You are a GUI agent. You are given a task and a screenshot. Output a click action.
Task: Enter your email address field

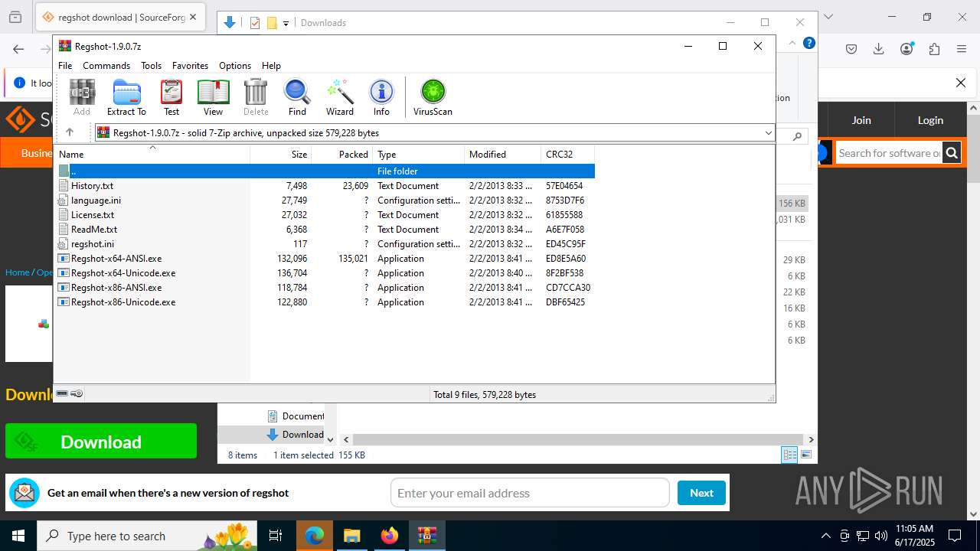(530, 493)
